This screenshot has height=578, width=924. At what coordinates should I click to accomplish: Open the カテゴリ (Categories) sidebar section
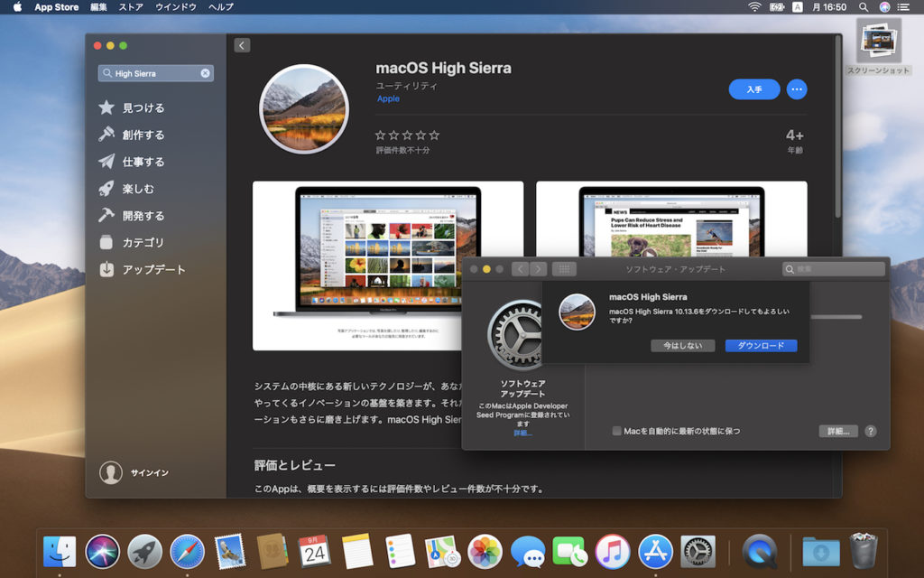[x=143, y=243]
